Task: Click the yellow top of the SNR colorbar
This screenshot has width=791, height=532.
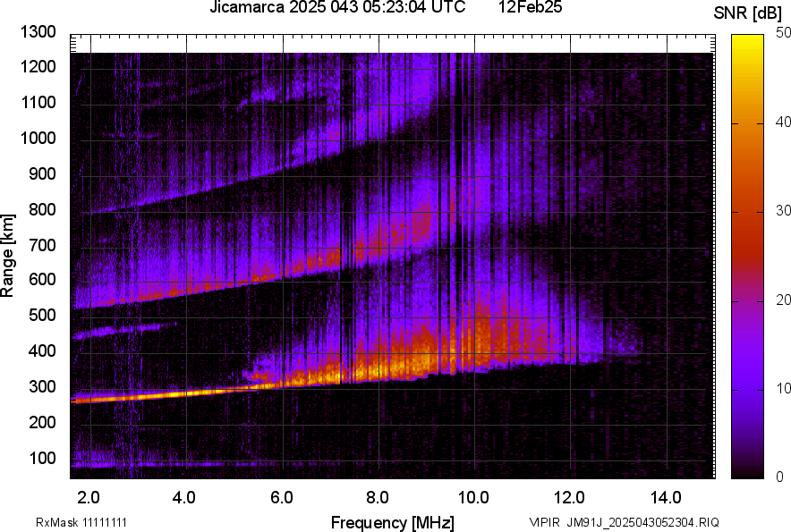Action: coord(747,40)
